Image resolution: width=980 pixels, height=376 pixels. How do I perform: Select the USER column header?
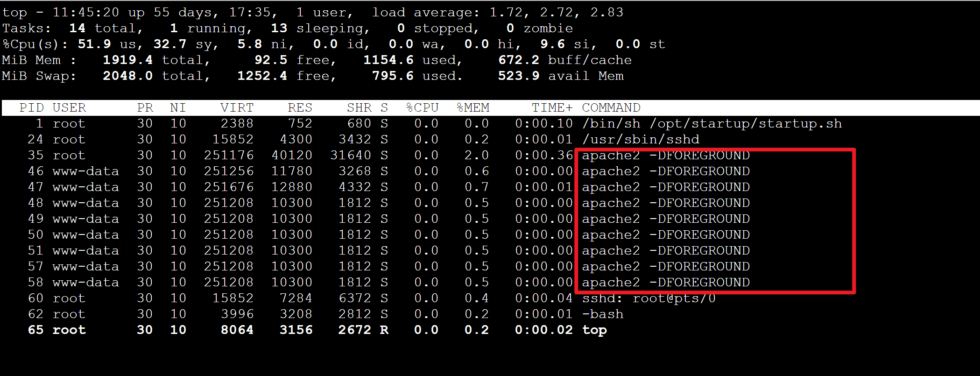69,108
